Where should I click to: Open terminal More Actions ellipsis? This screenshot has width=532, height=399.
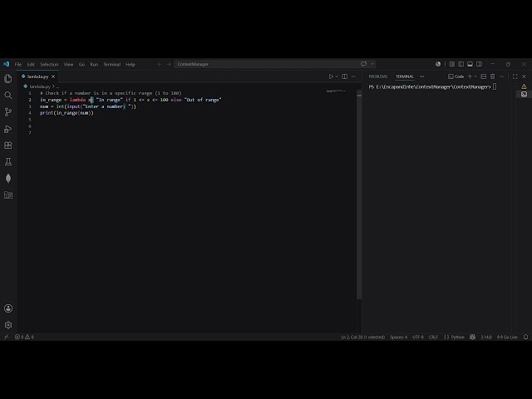pyautogui.click(x=501, y=76)
